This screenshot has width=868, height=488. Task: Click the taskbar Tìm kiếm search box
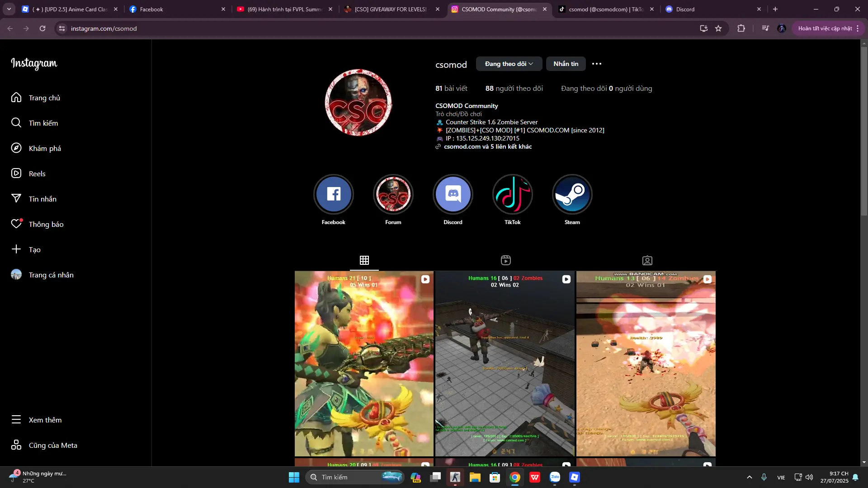coord(355,477)
